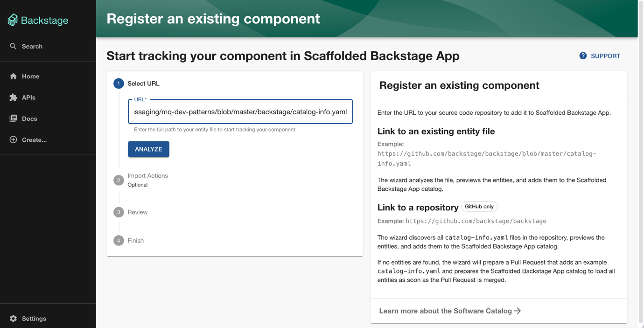The height and width of the screenshot is (328, 644).
Task: Open the Docs section from the sidebar
Action: pos(13,118)
